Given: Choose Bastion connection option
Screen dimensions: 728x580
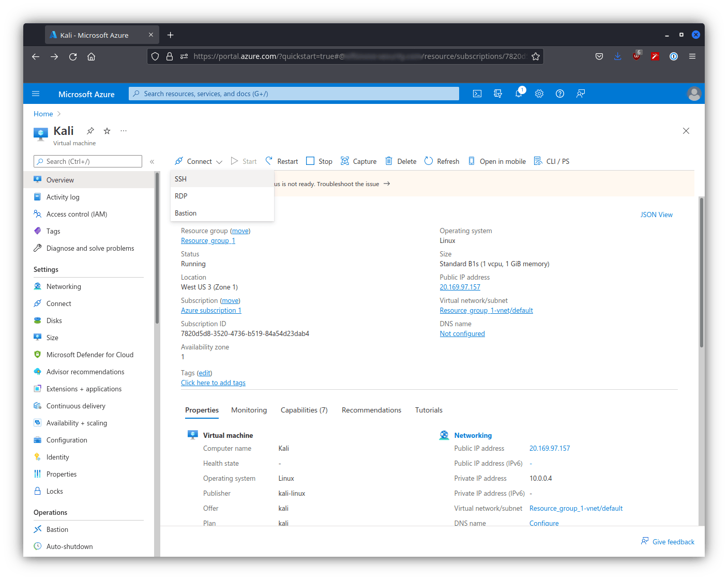Looking at the screenshot, I should (186, 213).
